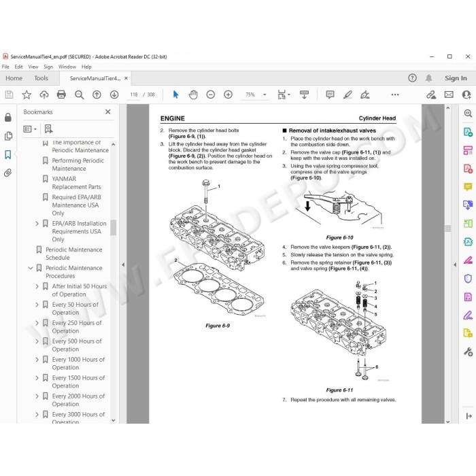Open the Edit menu
The width and height of the screenshot is (476, 476).
click(x=18, y=67)
